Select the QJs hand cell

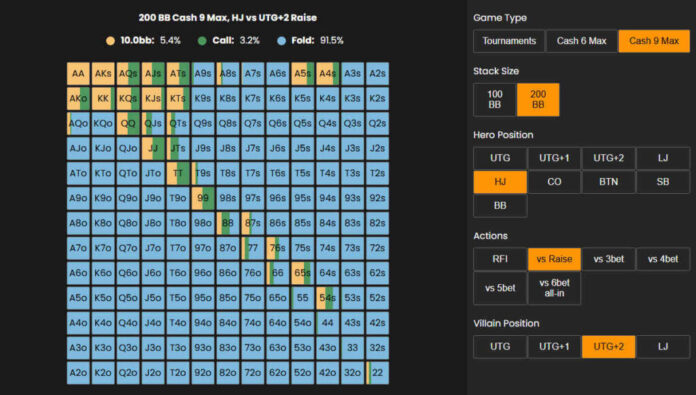pyautogui.click(x=153, y=123)
